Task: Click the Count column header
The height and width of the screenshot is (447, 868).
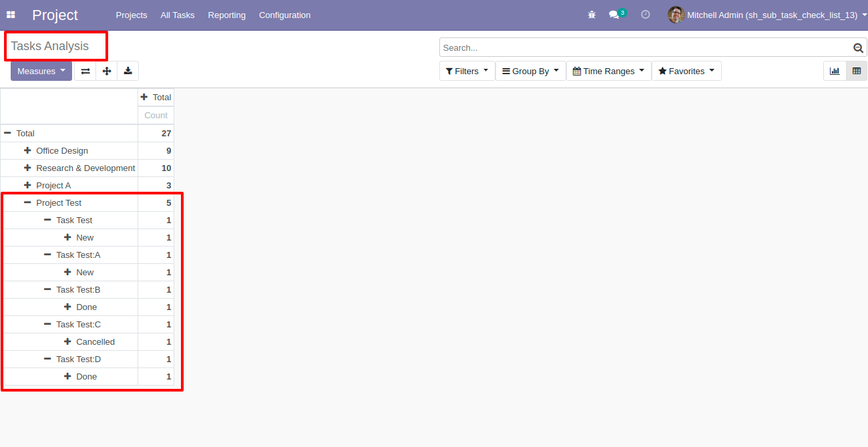Action: 156,115
